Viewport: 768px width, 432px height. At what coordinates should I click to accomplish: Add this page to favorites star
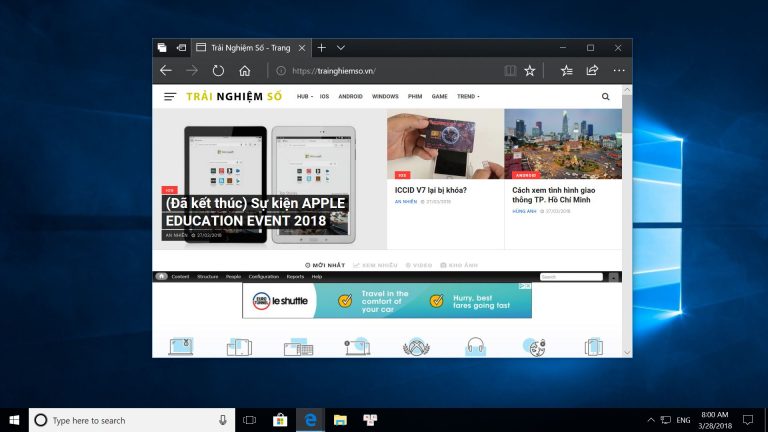tap(529, 71)
